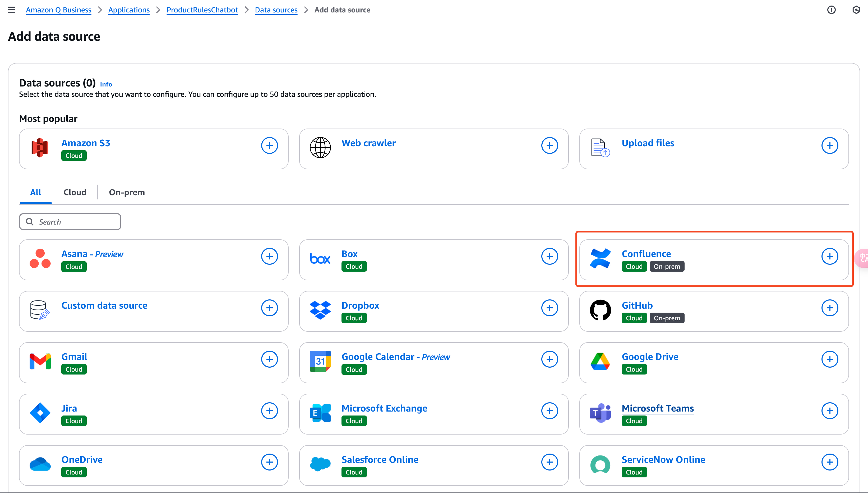Click the Dropbox logo icon
The height and width of the screenshot is (493, 868).
[x=320, y=310]
